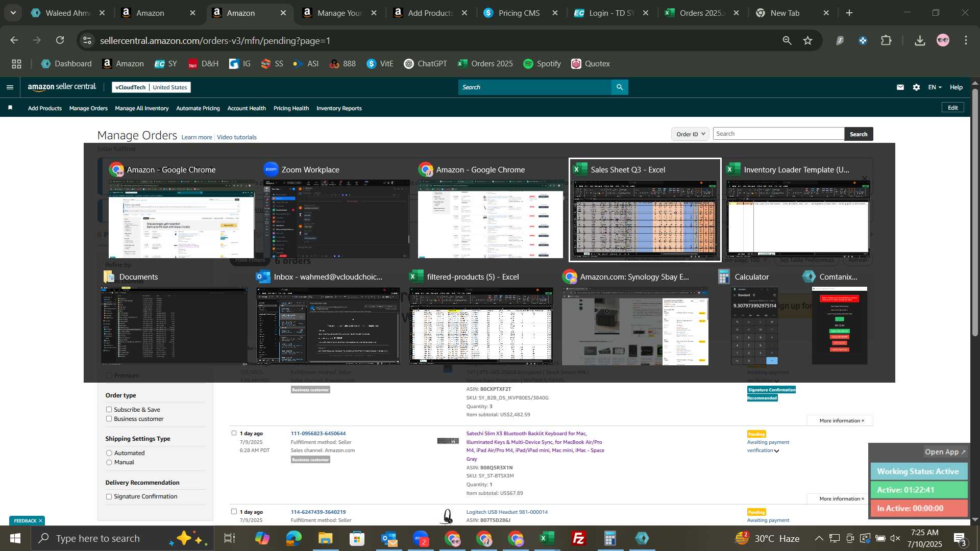Select the checkbox for order 114-6247439-3640219
This screenshot has width=980, height=551.
point(234,511)
